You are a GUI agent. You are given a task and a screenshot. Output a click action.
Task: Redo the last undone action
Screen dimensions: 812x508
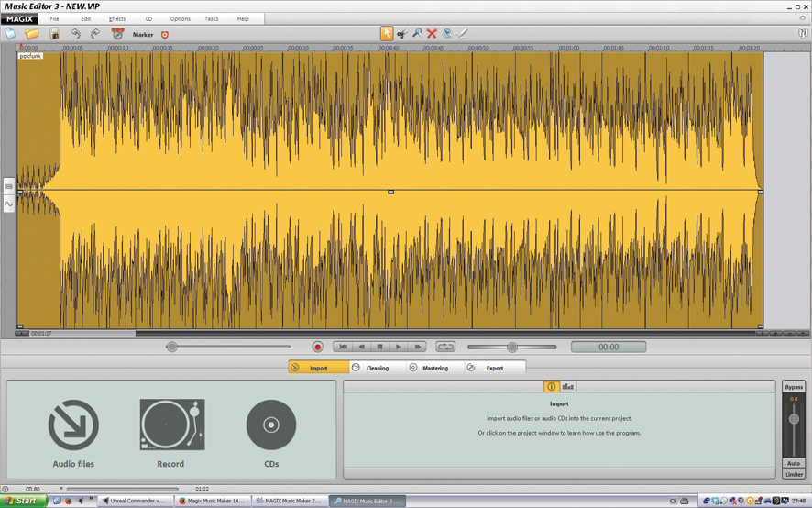(95, 34)
